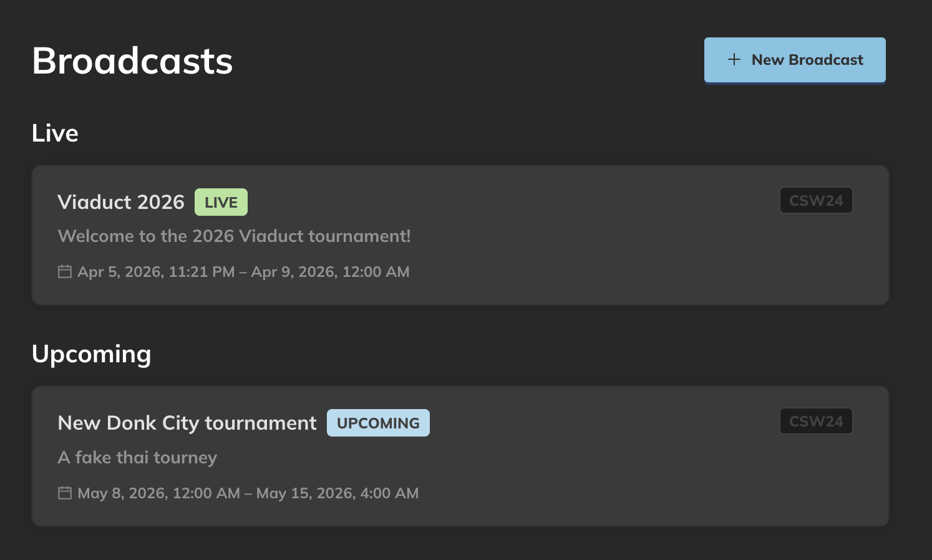Click the A fake thai tourney description
Screen dimensions: 932x560
coord(137,457)
